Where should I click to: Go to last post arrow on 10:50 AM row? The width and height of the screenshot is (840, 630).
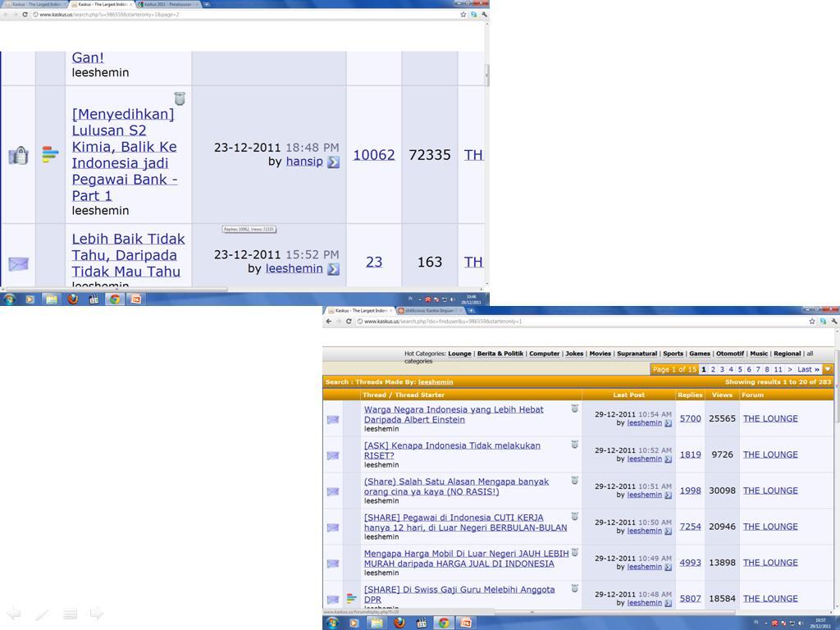pos(668,531)
